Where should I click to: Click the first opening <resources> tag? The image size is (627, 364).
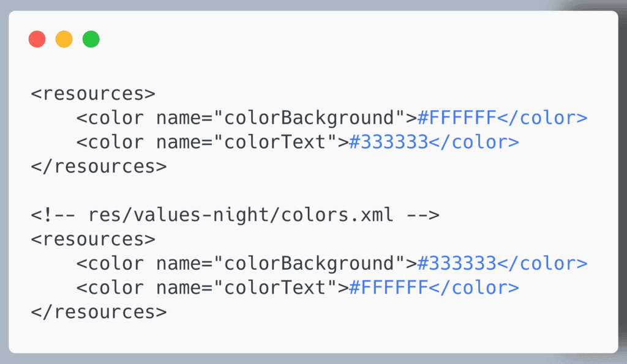(x=93, y=94)
